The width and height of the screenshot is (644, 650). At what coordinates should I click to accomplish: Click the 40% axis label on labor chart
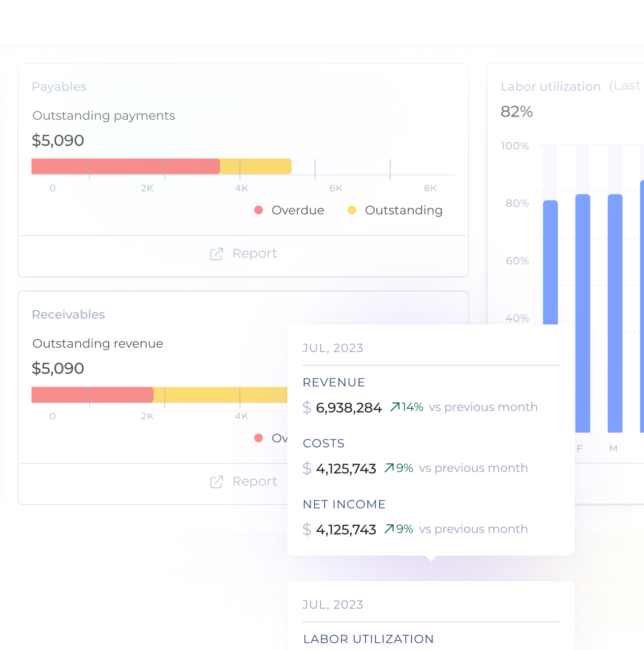pos(517,318)
